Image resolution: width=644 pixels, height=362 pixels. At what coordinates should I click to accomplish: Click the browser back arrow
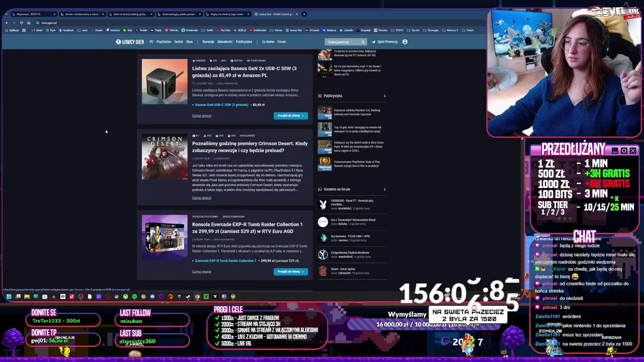point(7,23)
